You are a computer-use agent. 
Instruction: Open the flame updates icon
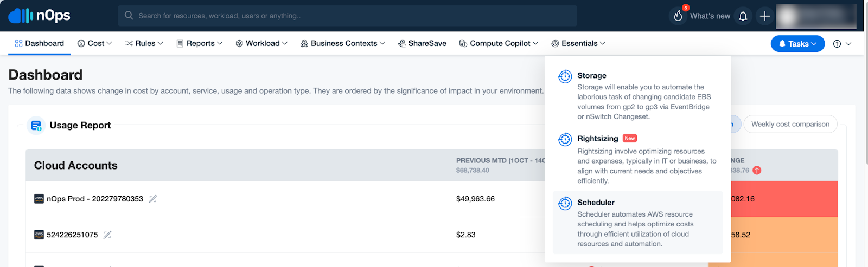pos(678,16)
